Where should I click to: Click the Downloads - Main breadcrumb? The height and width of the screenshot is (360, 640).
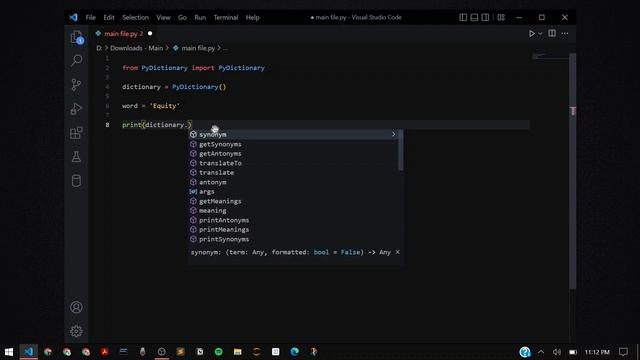point(136,48)
